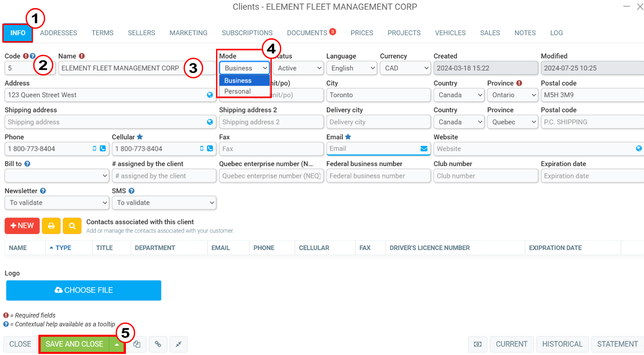Open the Language dropdown showing English
The image size is (644, 355).
pos(352,68)
